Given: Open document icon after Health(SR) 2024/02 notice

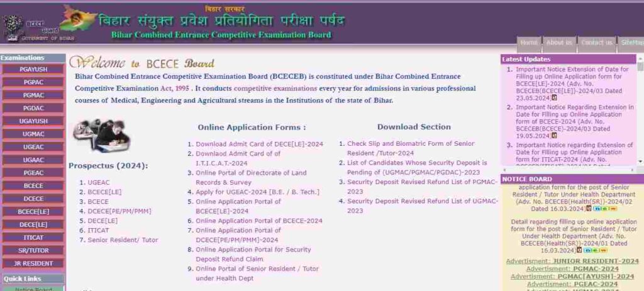Looking at the screenshot, I should [x=589, y=209].
